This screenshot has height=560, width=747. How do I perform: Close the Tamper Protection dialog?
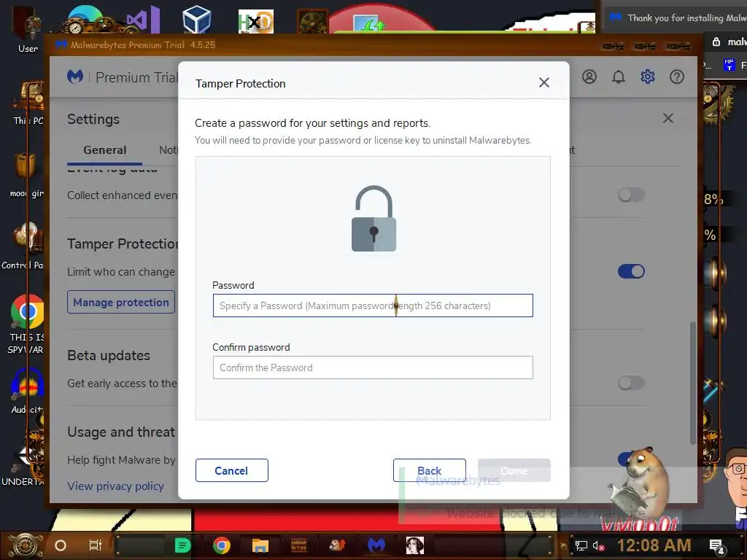[x=543, y=83]
